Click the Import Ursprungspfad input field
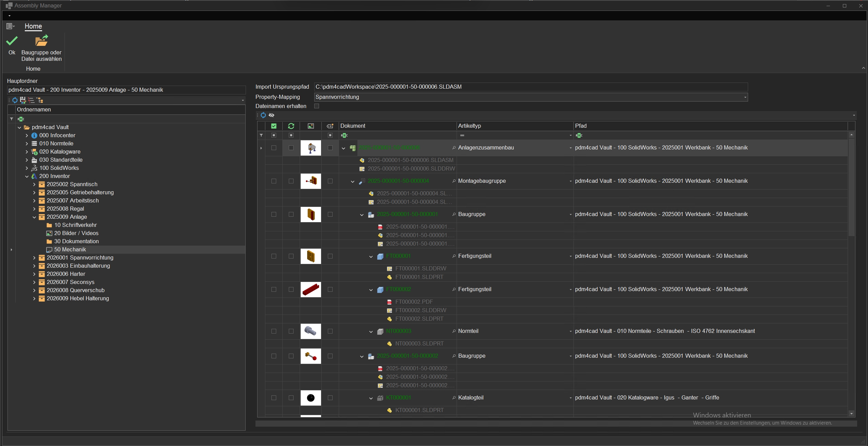This screenshot has height=446, width=868. click(x=531, y=87)
